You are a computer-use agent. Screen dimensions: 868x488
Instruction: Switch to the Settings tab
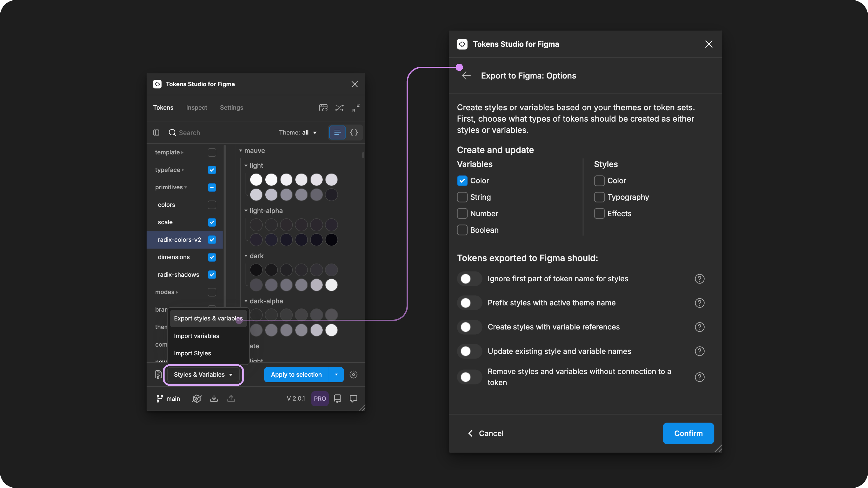click(x=231, y=108)
